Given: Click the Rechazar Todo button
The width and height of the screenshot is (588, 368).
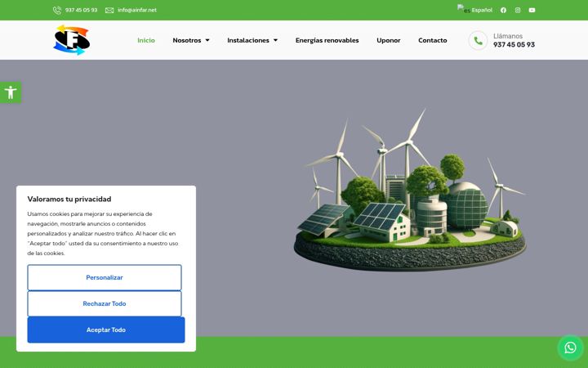Looking at the screenshot, I should point(105,303).
